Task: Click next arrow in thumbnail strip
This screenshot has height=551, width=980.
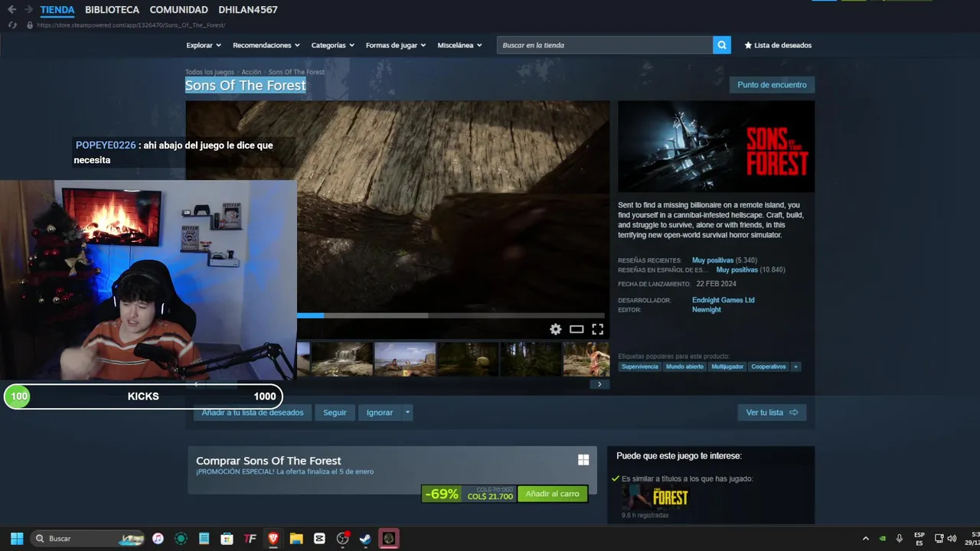Action: coord(599,384)
